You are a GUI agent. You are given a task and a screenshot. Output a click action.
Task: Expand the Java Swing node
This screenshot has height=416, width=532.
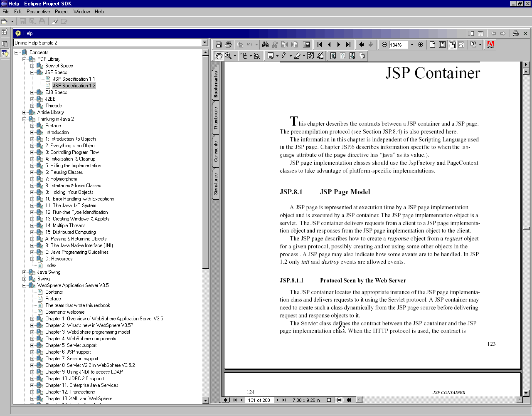click(25, 272)
